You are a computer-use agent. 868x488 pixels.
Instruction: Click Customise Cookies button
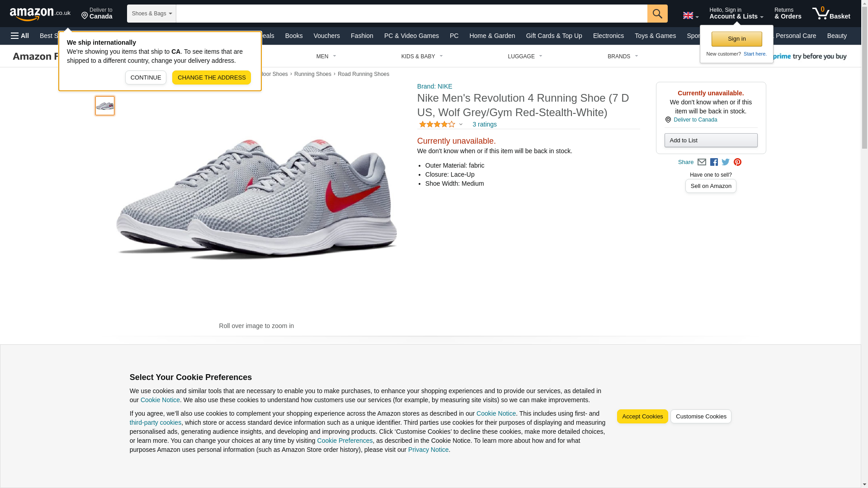701,417
